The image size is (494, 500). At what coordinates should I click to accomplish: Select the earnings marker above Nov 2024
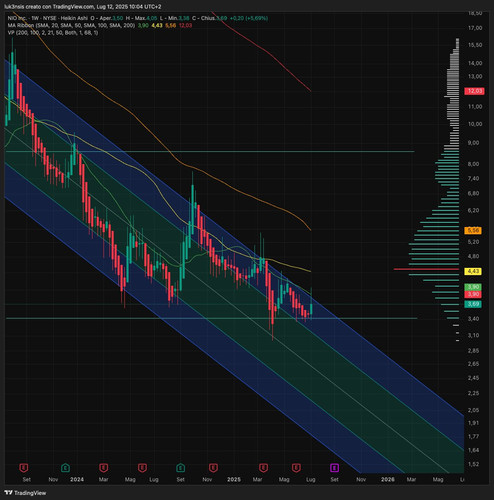pyautogui.click(x=213, y=468)
